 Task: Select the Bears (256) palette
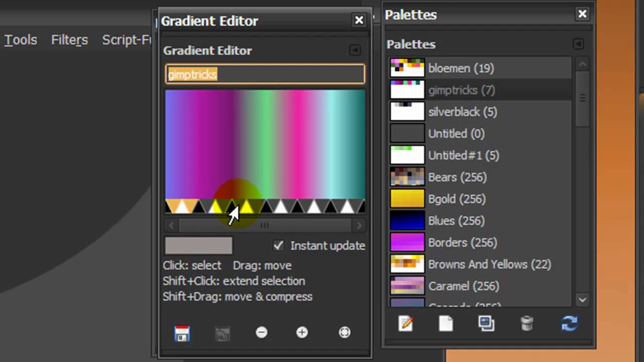pyautogui.click(x=480, y=177)
